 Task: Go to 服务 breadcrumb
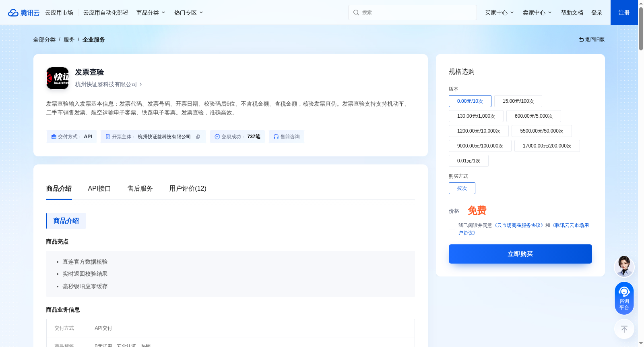click(x=69, y=39)
